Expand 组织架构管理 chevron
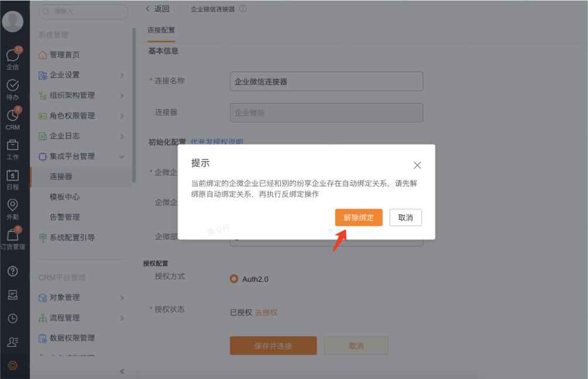Viewport: 588px width, 379px height. click(122, 95)
